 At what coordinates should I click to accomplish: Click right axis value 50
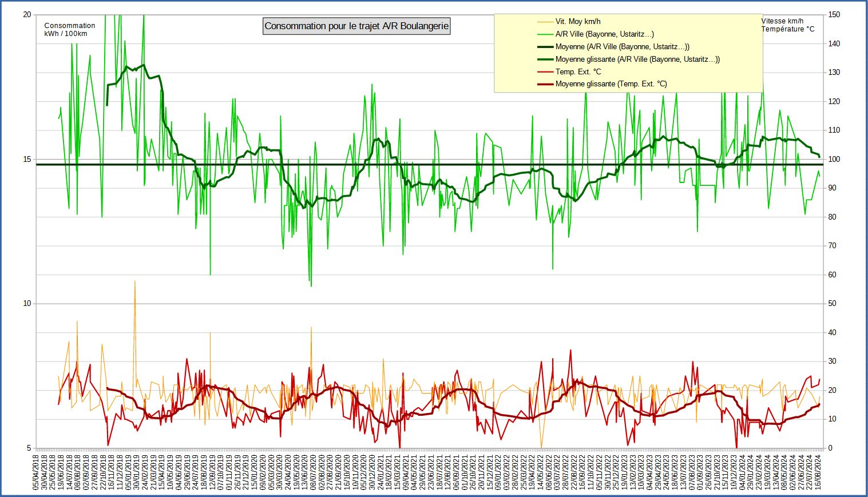(833, 304)
